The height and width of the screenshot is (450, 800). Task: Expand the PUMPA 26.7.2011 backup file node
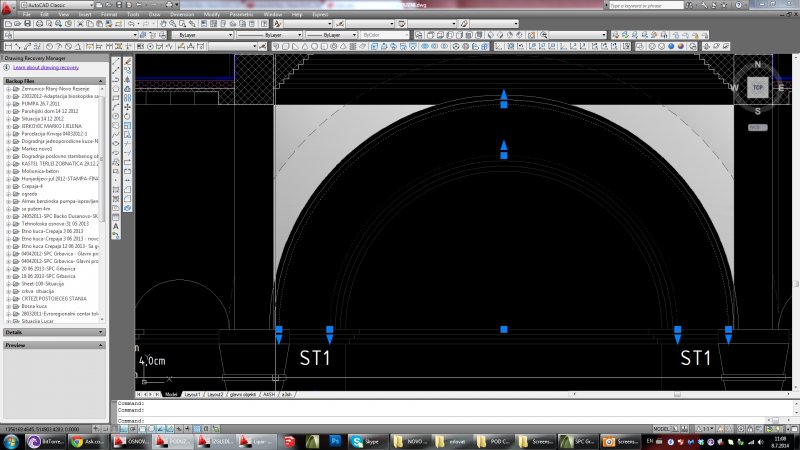pos(9,103)
